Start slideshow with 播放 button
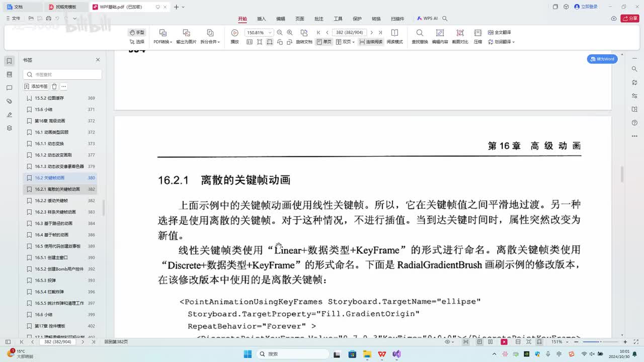The height and width of the screenshot is (362, 644). (234, 37)
